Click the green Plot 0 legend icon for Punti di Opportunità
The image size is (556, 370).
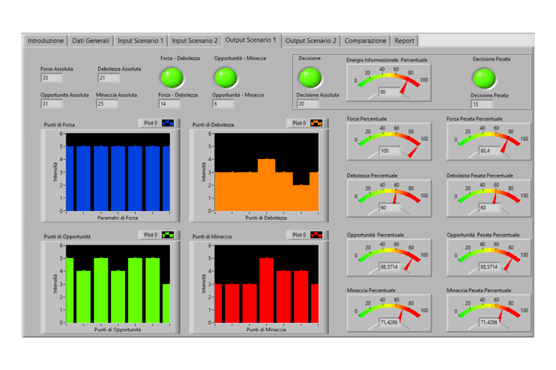(168, 235)
